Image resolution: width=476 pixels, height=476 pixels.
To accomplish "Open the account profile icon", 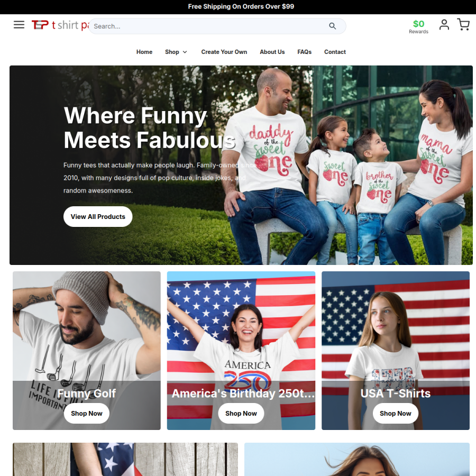I will [444, 24].
